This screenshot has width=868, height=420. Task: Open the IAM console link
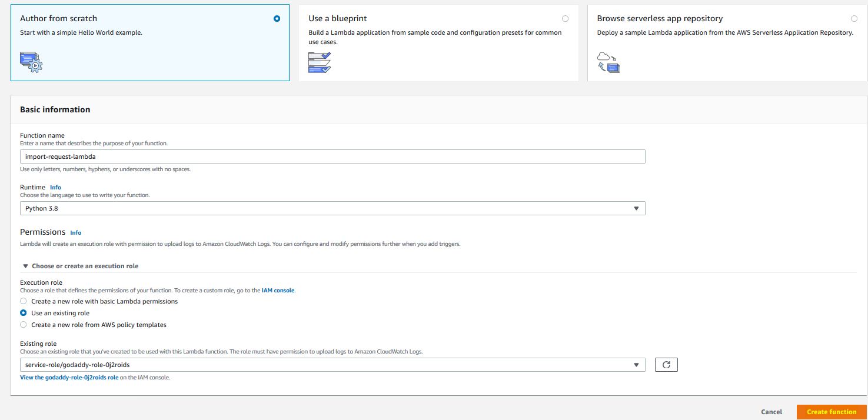pos(278,291)
